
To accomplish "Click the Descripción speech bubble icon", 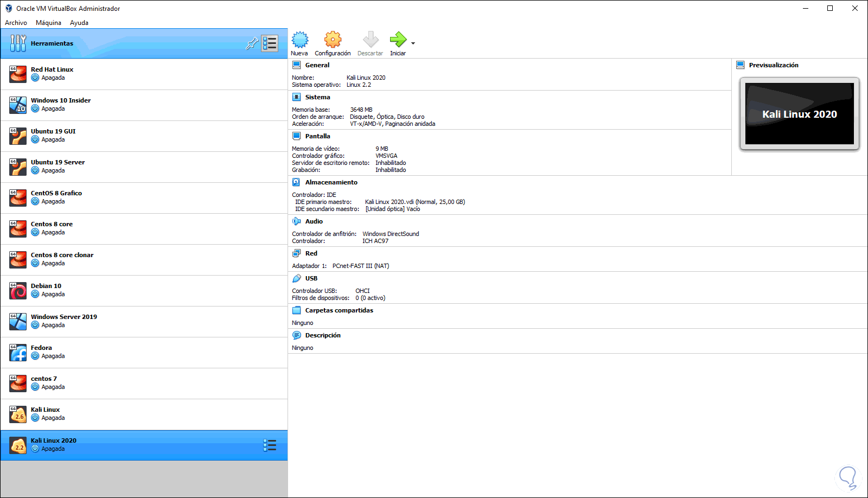I will [296, 335].
